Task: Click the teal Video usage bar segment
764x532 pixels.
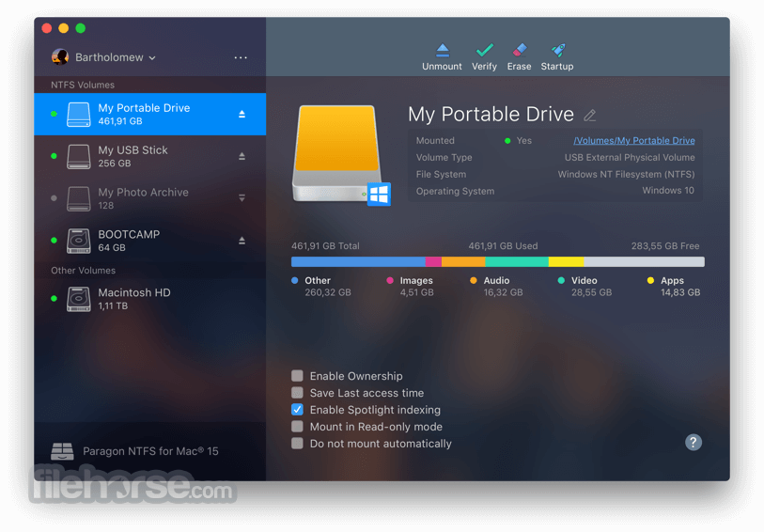Action: click(517, 261)
